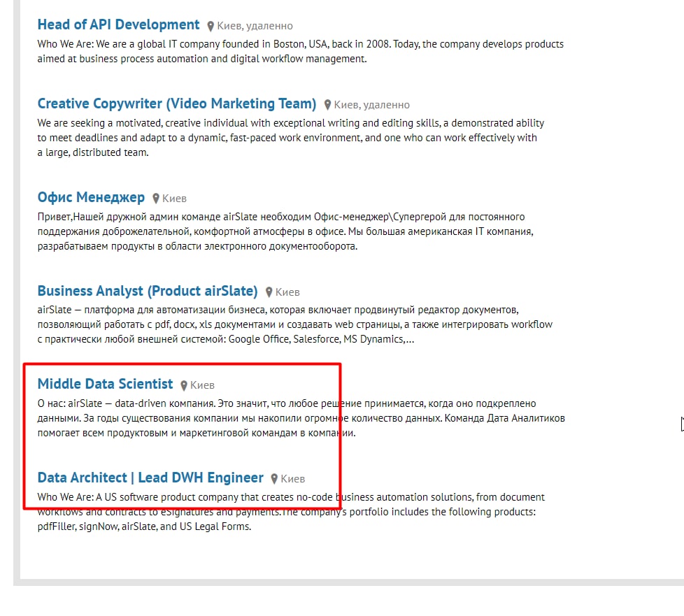Open the Head of API Development vacancy
This screenshot has height=616, width=684.
[x=118, y=25]
